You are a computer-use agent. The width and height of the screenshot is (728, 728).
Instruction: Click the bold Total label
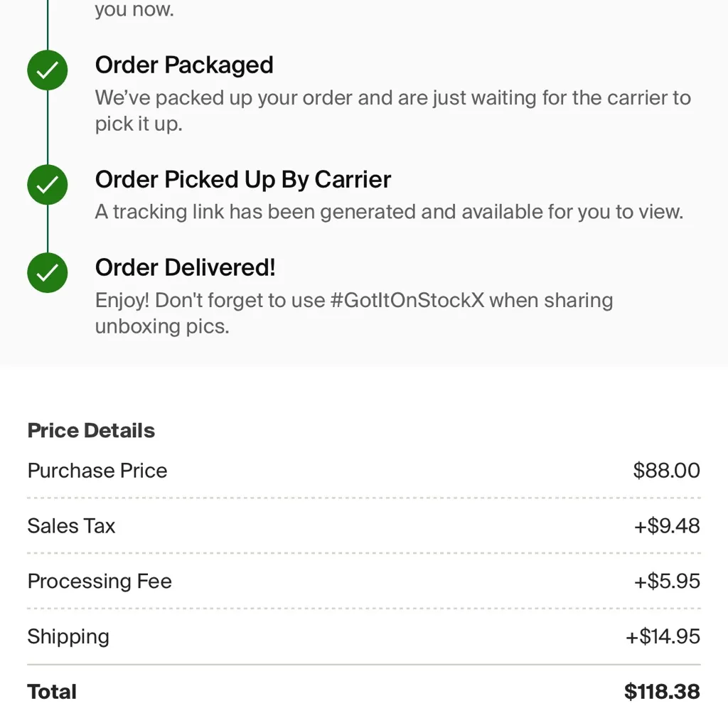[52, 692]
